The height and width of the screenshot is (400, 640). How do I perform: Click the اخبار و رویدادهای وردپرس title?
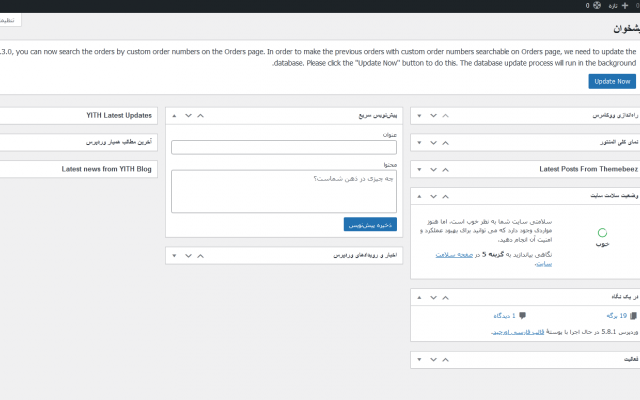365,255
